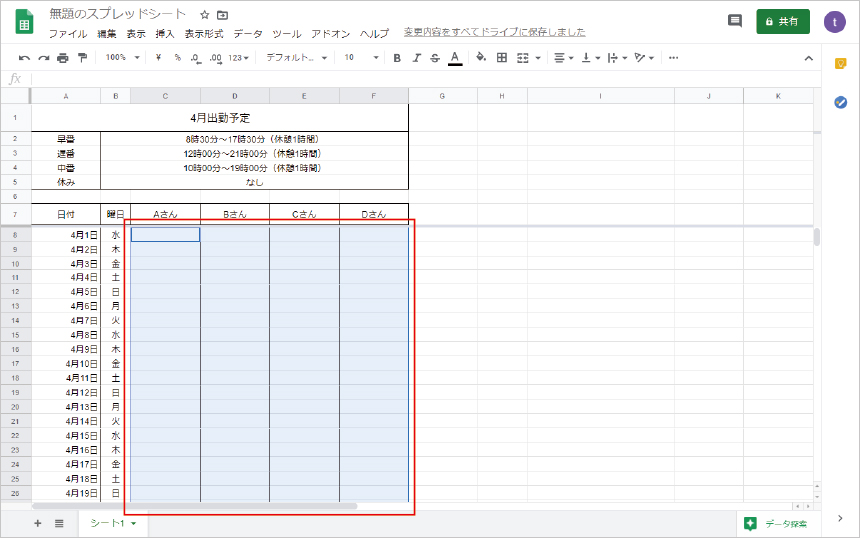The width and height of the screenshot is (860, 538).
Task: Select column G header
Action: point(443,96)
